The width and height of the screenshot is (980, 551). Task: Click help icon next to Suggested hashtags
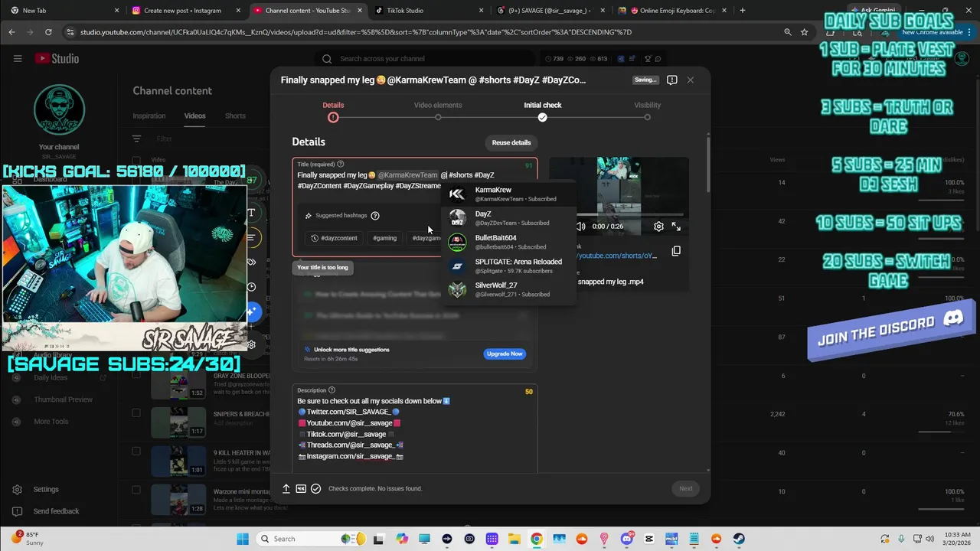[x=374, y=216]
